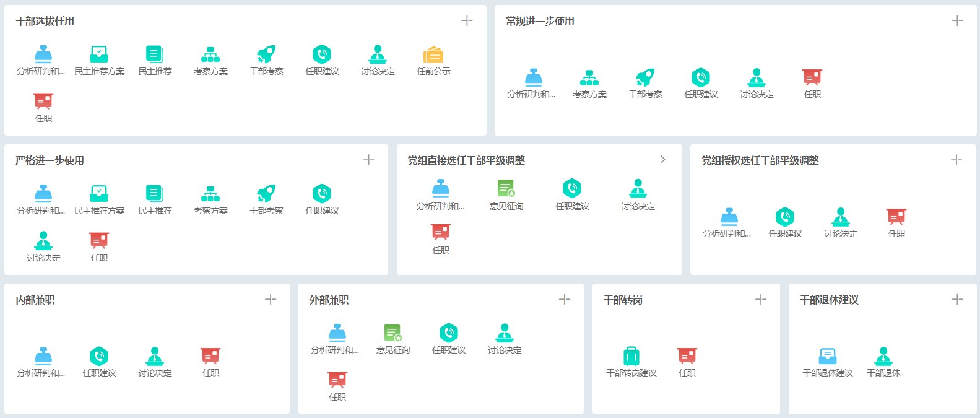Image resolution: width=980 pixels, height=418 pixels.
Task: Select the 外部兼职 panel title
Action: (329, 300)
